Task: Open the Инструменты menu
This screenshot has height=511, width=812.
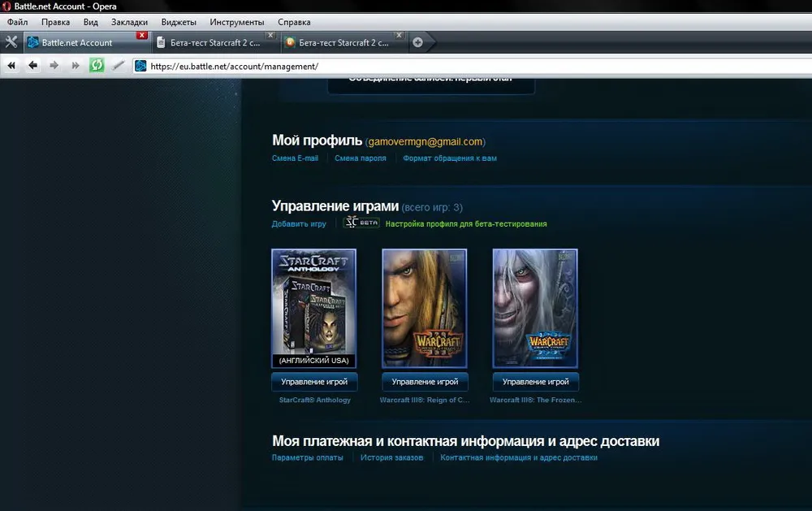Action: [236, 22]
